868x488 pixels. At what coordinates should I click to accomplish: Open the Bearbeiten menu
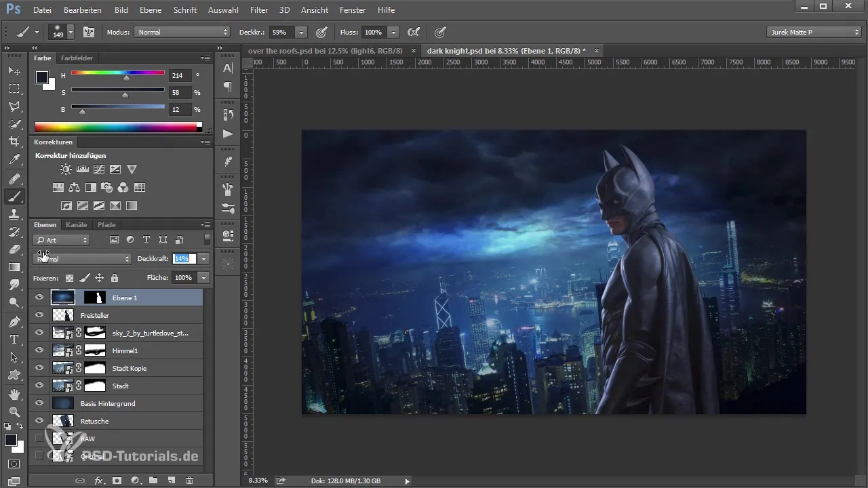[x=82, y=10]
